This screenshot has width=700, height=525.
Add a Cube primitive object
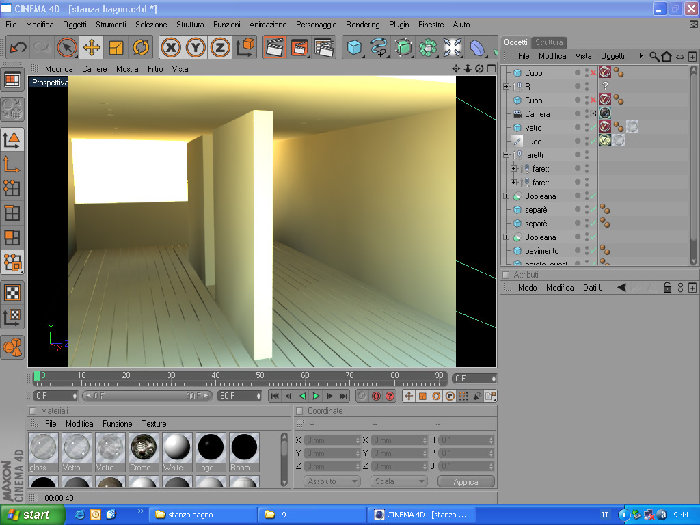click(354, 47)
